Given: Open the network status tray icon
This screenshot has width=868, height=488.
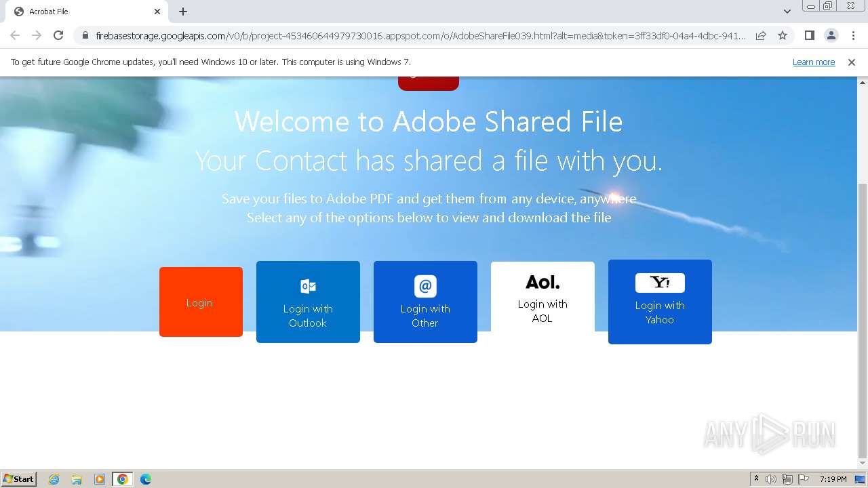Looking at the screenshot, I should coord(787,479).
